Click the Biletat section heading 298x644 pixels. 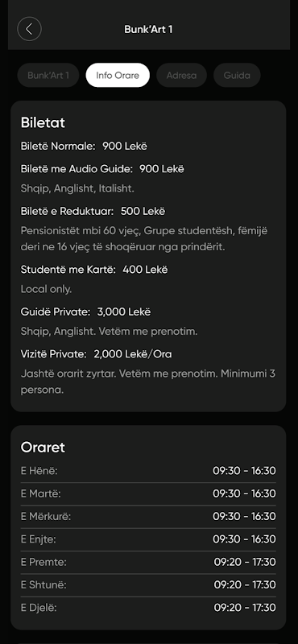click(43, 122)
